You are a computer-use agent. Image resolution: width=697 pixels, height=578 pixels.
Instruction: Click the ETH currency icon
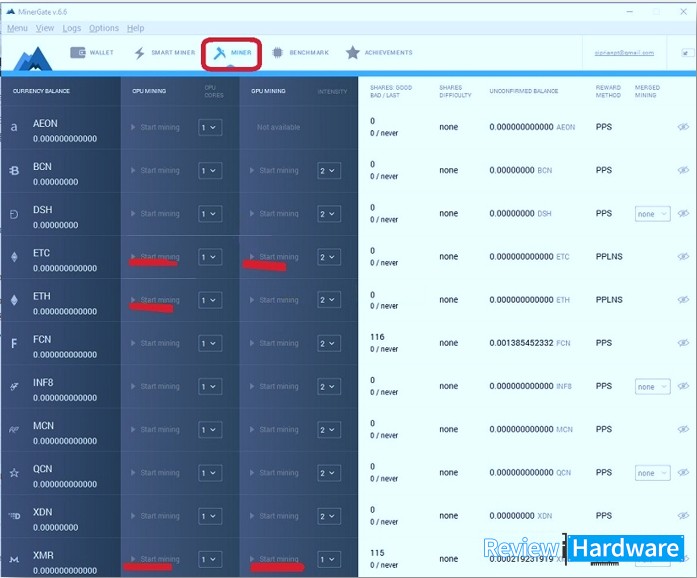pos(14,300)
